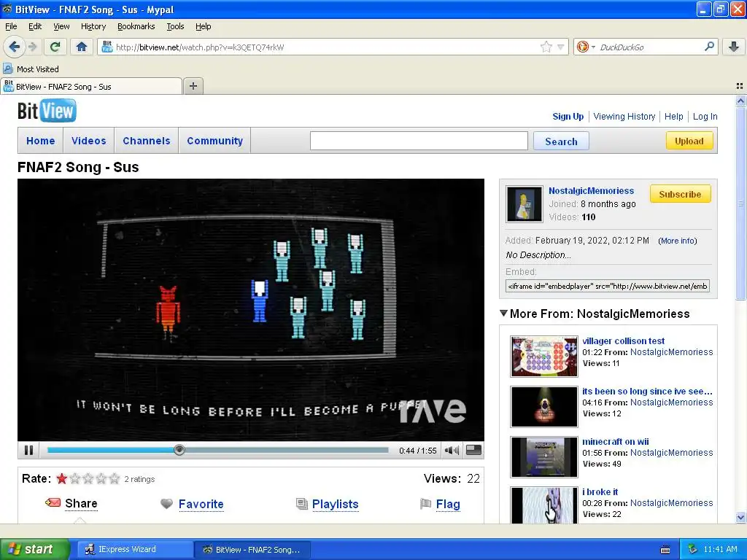
Task: Go back with the browser Back arrow
Action: coord(15,47)
